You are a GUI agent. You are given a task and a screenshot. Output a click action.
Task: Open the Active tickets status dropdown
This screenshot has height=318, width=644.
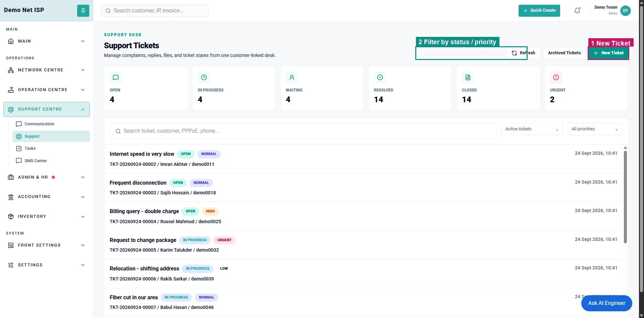532,129
